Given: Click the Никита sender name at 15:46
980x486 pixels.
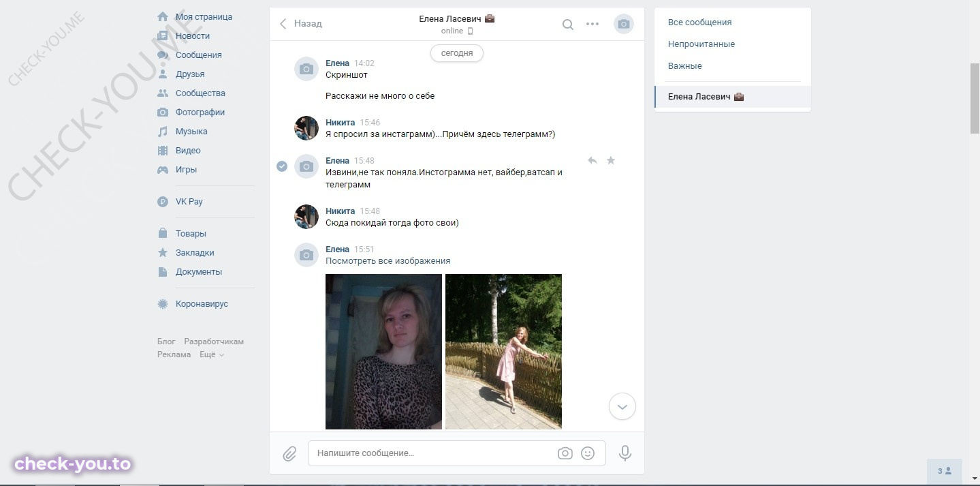Looking at the screenshot, I should [340, 123].
